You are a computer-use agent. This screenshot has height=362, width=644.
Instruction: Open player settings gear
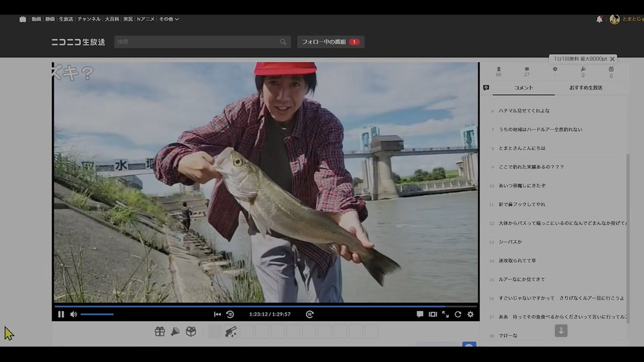point(470,314)
